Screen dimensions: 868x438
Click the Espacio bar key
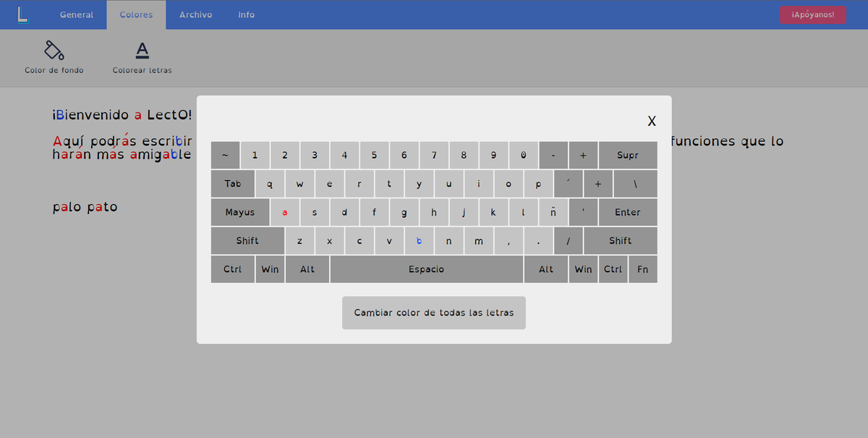point(427,269)
